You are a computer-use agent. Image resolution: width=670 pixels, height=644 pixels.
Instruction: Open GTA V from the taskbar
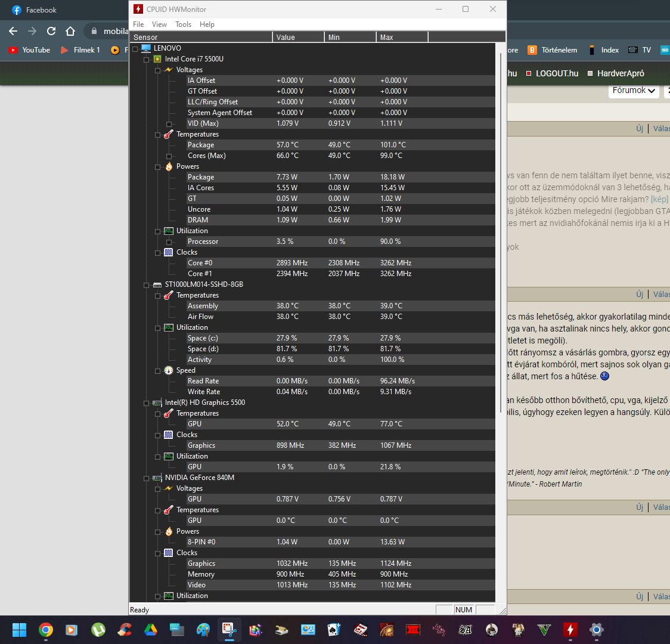click(x=544, y=630)
